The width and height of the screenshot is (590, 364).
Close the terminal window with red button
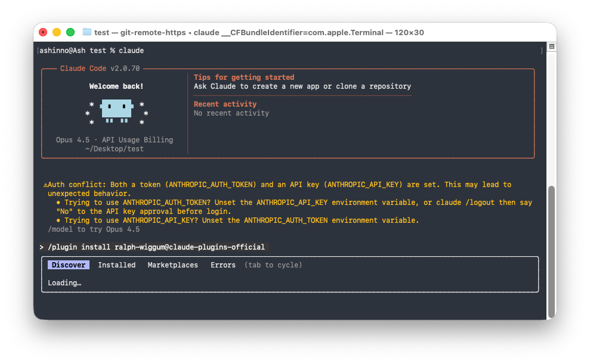(43, 32)
